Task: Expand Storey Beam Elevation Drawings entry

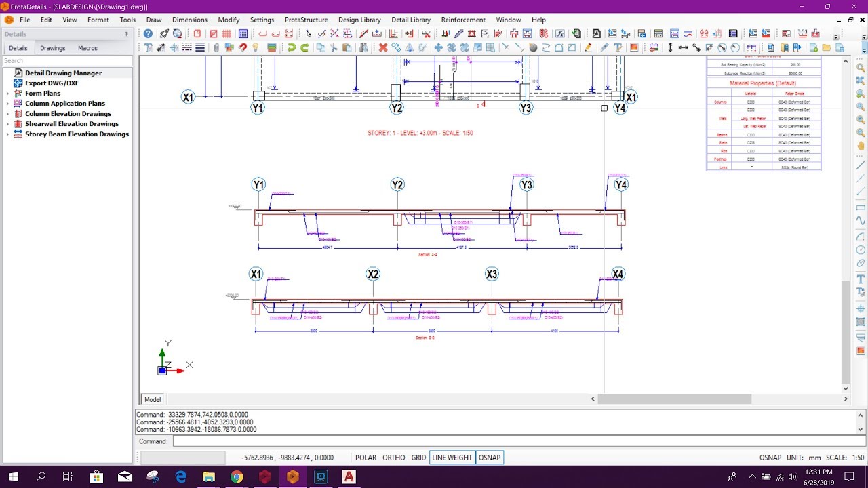Action: [x=8, y=134]
